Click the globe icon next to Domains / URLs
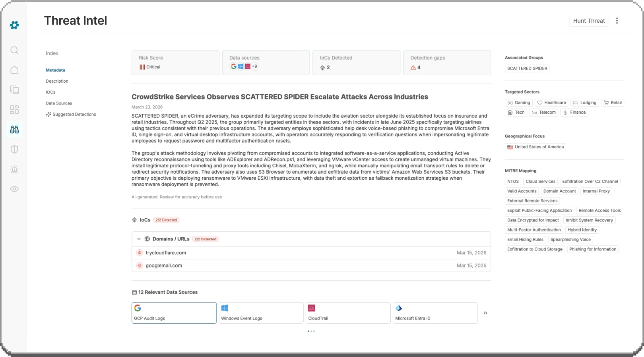This screenshot has height=357, width=644. pyautogui.click(x=147, y=239)
